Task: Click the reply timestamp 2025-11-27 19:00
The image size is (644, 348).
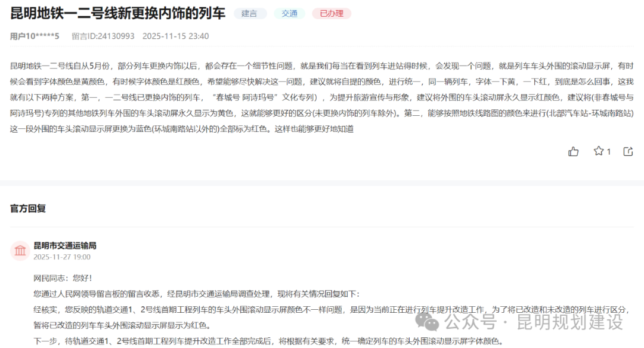Action: click(61, 257)
